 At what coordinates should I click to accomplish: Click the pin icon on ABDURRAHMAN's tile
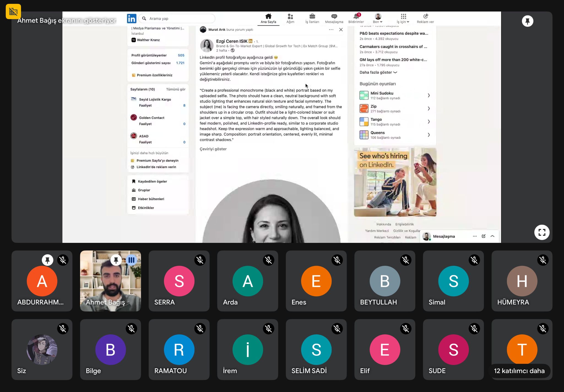(x=48, y=260)
